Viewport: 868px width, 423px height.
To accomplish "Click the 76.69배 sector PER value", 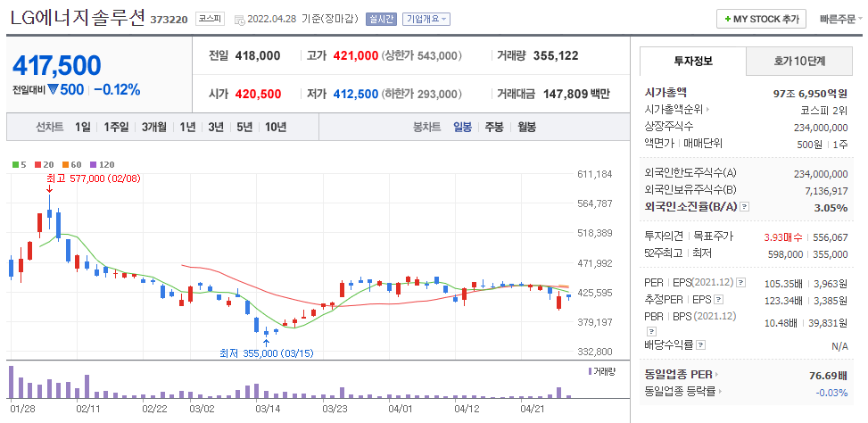I will [x=828, y=376].
